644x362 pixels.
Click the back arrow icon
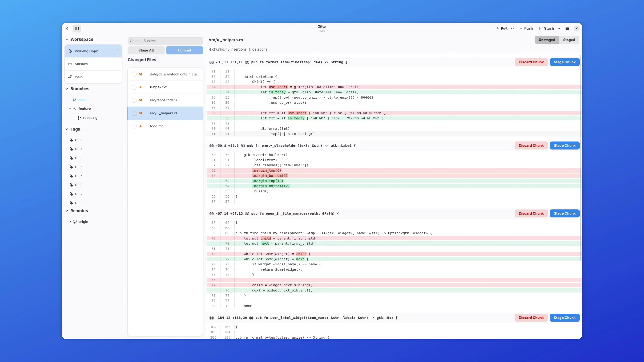[x=68, y=28]
